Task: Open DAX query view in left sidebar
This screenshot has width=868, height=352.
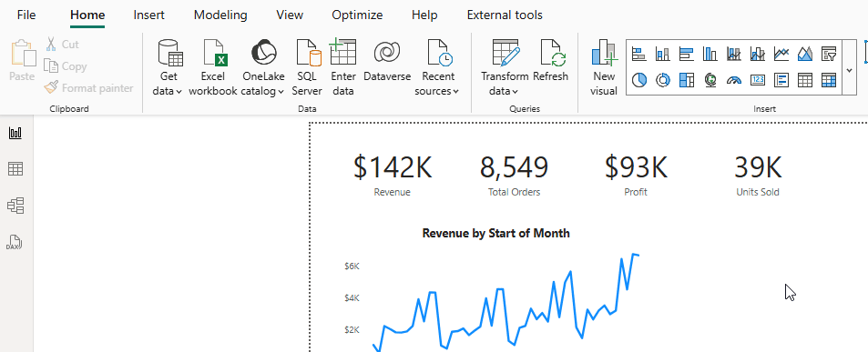Action: [x=15, y=243]
